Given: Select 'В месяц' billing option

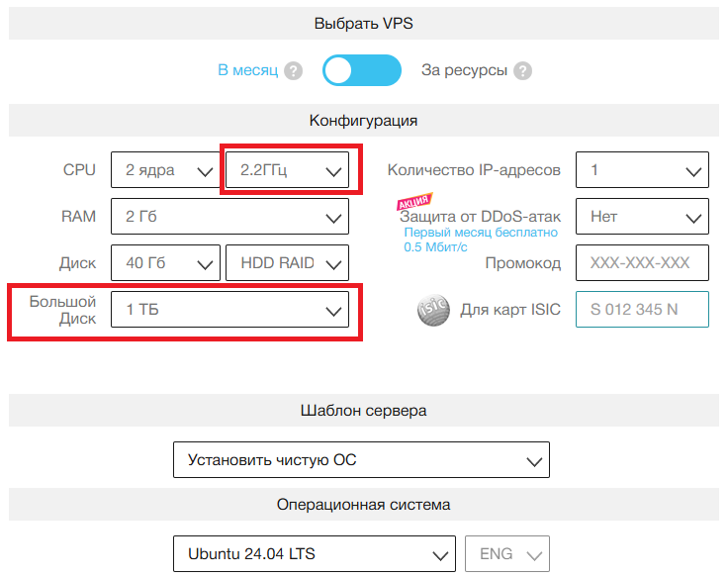Looking at the screenshot, I should [247, 71].
